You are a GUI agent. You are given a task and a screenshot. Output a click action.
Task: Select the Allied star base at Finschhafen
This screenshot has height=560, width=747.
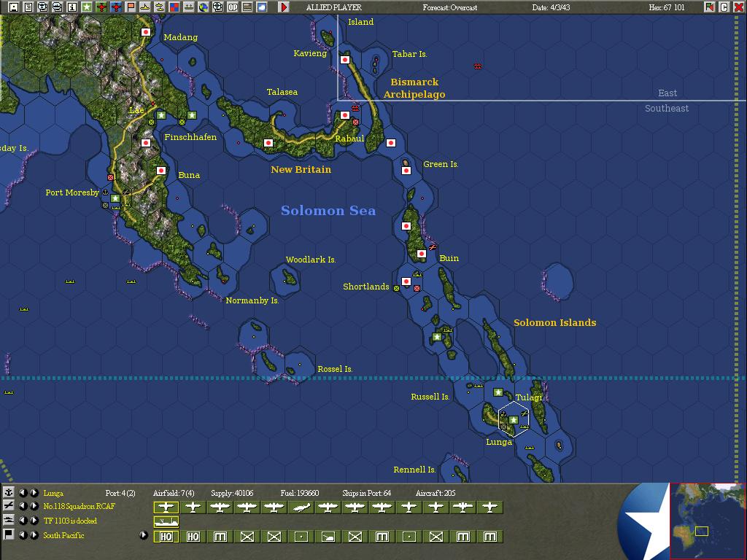pyautogui.click(x=192, y=115)
